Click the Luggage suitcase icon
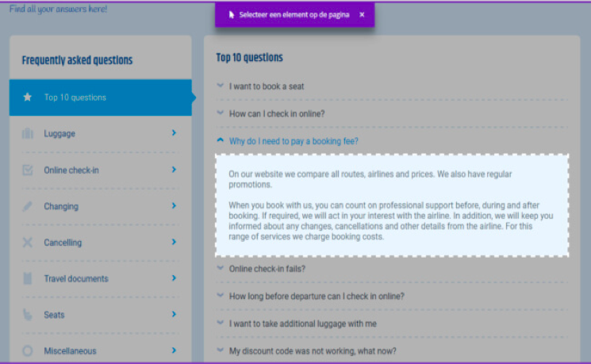 point(28,134)
